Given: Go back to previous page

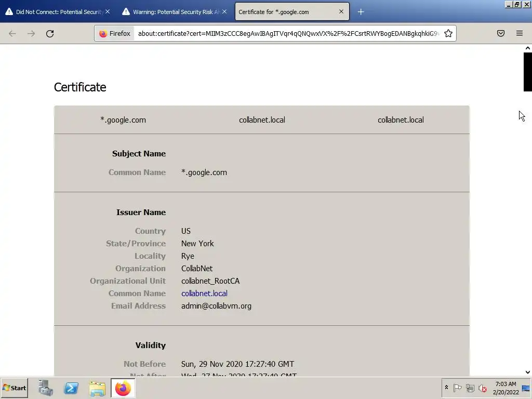Looking at the screenshot, I should click(12, 34).
